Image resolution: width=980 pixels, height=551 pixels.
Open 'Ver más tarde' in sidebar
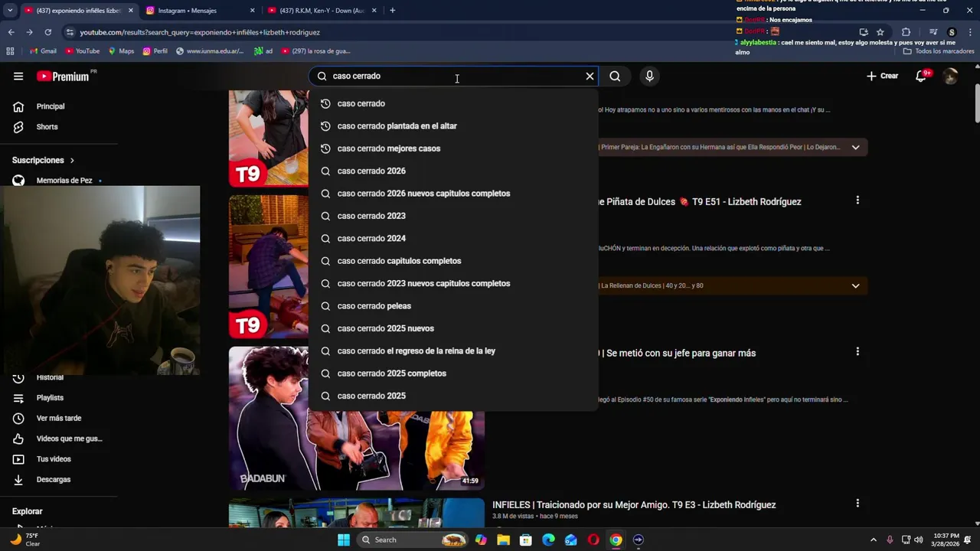coord(58,419)
